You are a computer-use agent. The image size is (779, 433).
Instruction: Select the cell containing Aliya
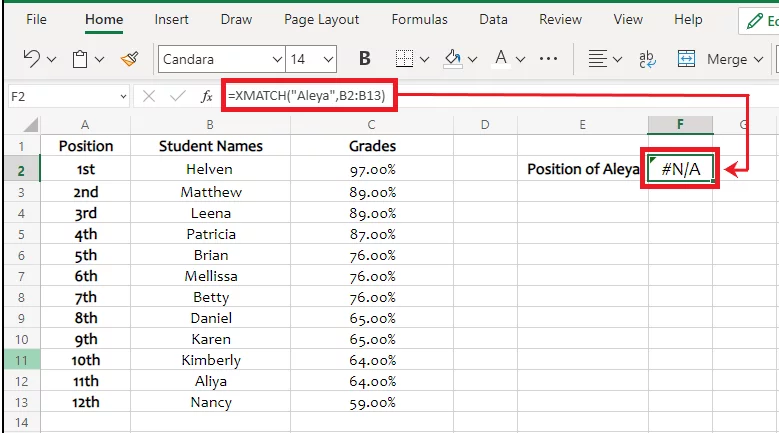pyautogui.click(x=211, y=381)
